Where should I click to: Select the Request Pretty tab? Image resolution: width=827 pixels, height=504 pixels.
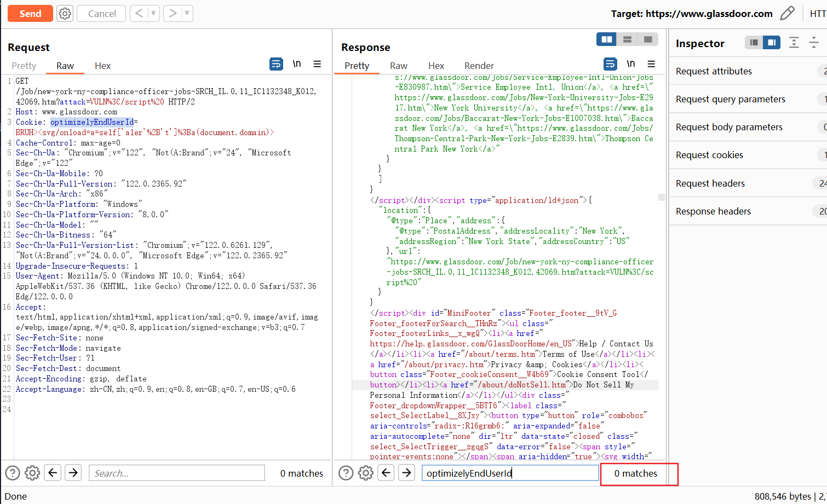point(24,66)
